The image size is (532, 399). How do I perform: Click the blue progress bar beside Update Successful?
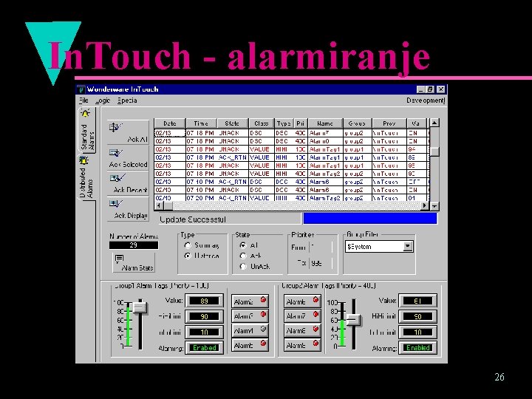click(x=370, y=219)
